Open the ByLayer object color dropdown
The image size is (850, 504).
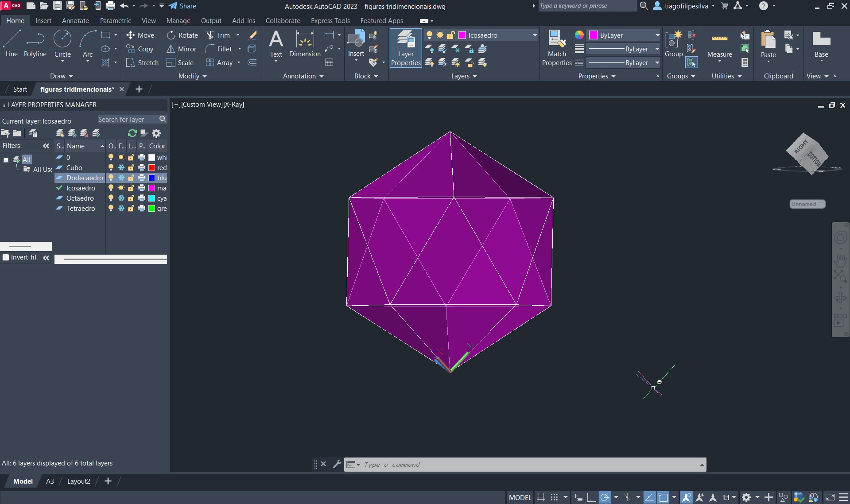click(657, 35)
